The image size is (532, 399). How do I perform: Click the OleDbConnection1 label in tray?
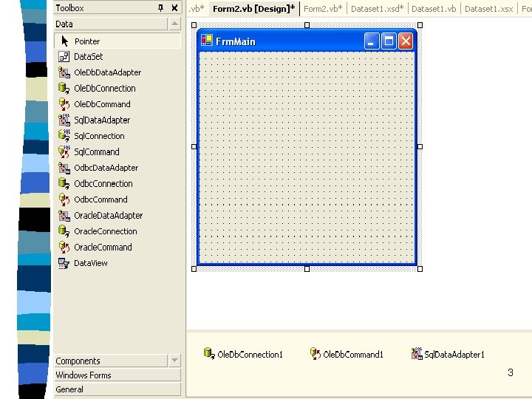pos(250,354)
